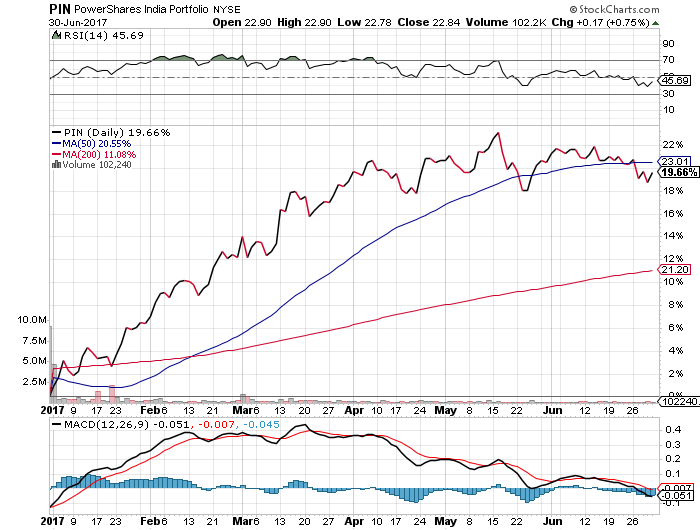Click the 0.4 MACD axis label

click(672, 430)
